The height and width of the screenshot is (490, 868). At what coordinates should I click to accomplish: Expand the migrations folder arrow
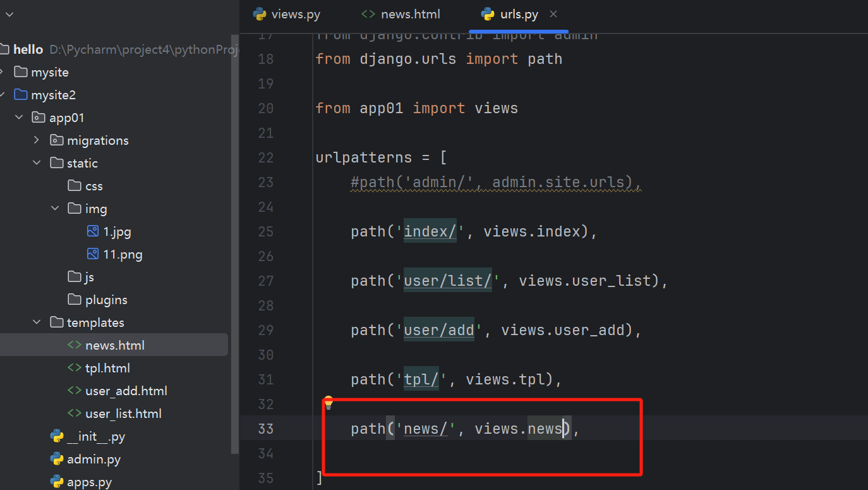click(x=37, y=140)
